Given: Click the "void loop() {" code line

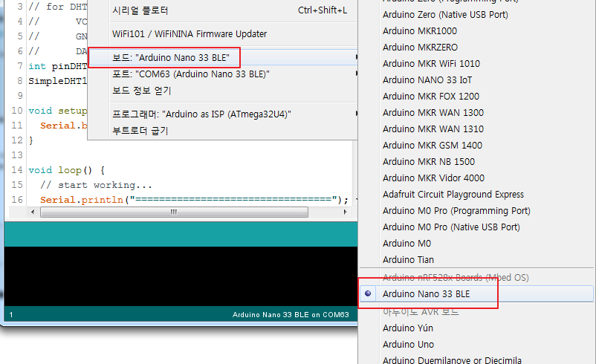Looking at the screenshot, I should 67,170.
